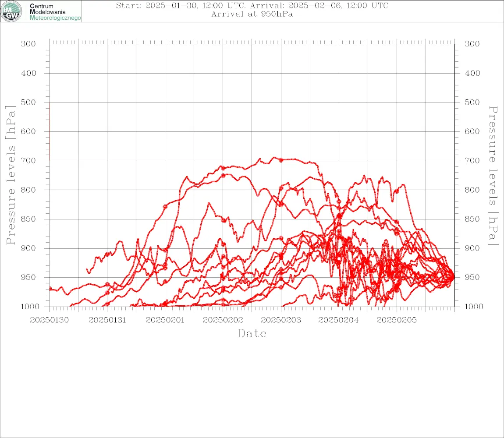The width and height of the screenshot is (504, 438).
Task: Click the left 'Pressure levels [hPa]' axis title
Action: 11,175
